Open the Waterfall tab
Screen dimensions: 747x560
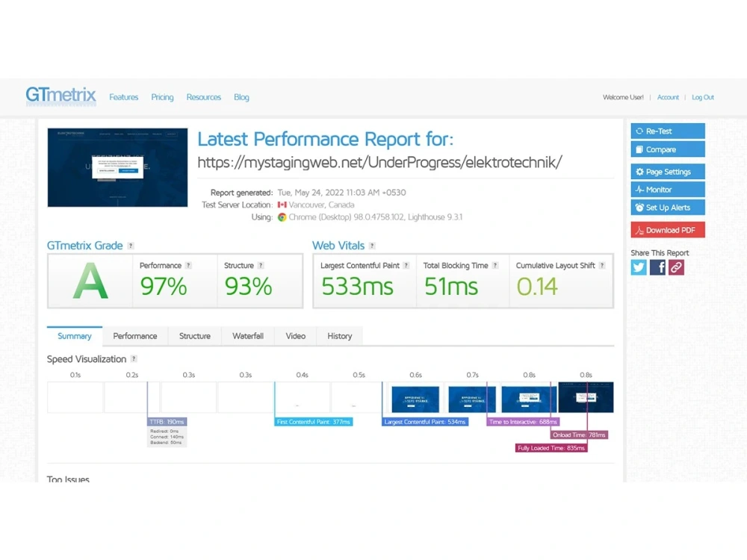pos(248,336)
